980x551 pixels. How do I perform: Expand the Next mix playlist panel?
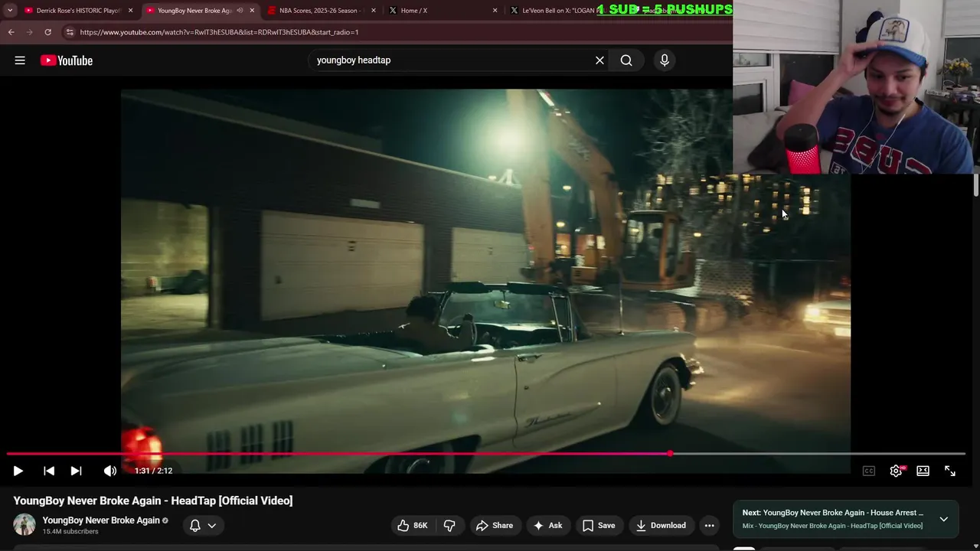943,519
